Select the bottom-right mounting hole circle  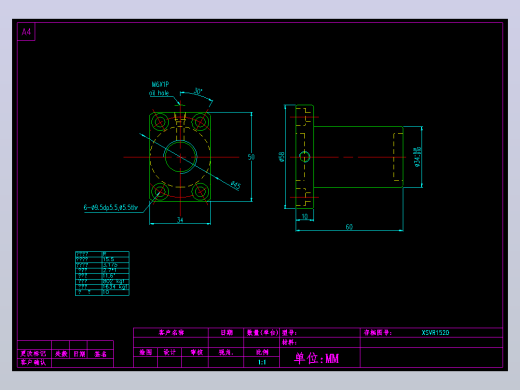pyautogui.click(x=200, y=191)
